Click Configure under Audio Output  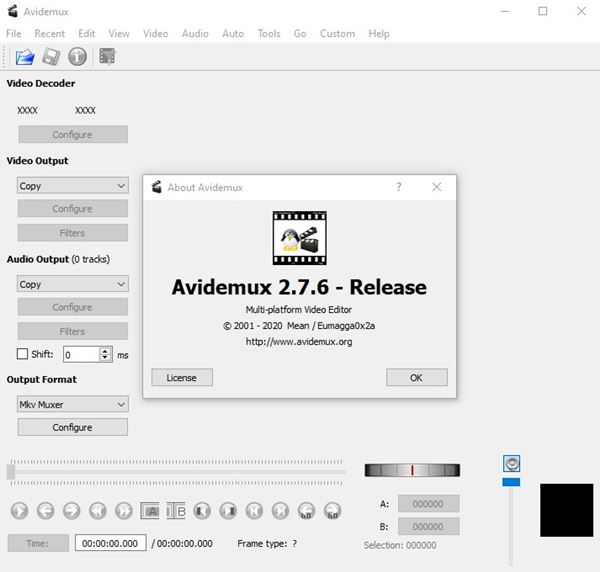[73, 307]
